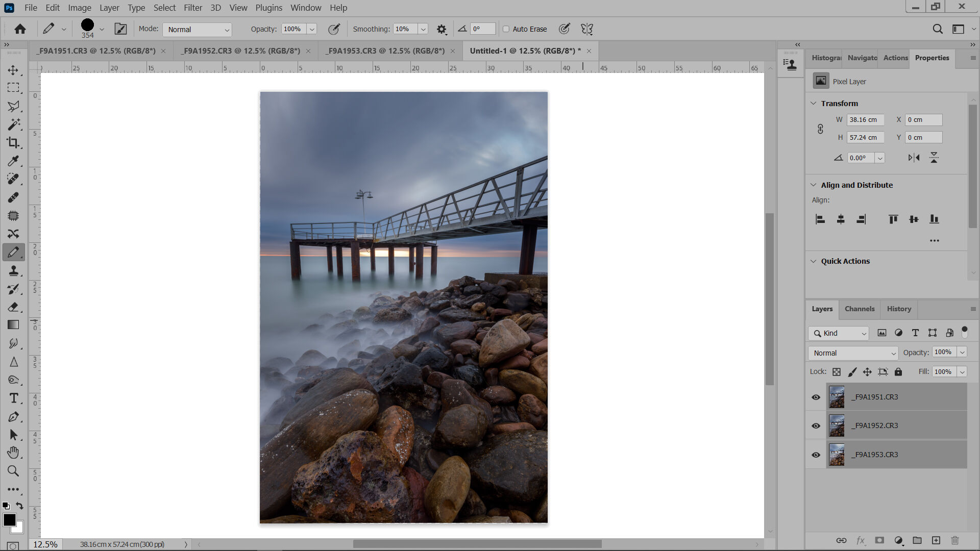Click the horizontal scrollbar thumb
Viewport: 980px width, 551px height.
click(x=477, y=544)
